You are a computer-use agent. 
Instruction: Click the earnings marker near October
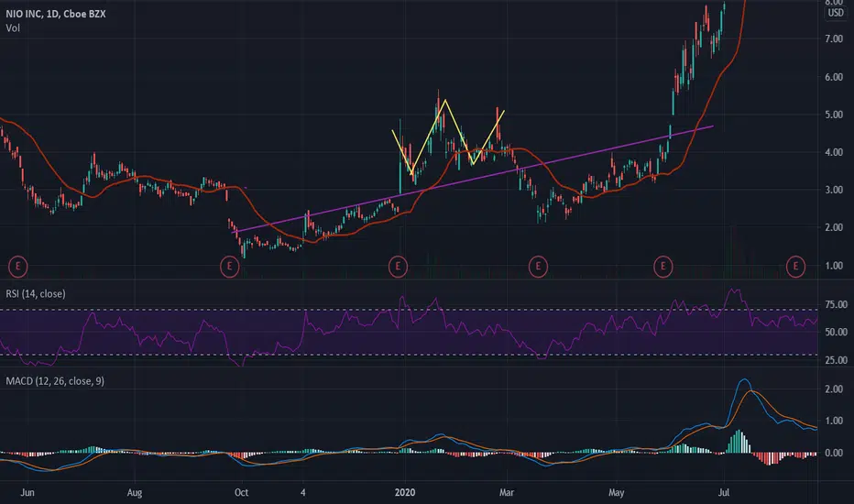229,267
